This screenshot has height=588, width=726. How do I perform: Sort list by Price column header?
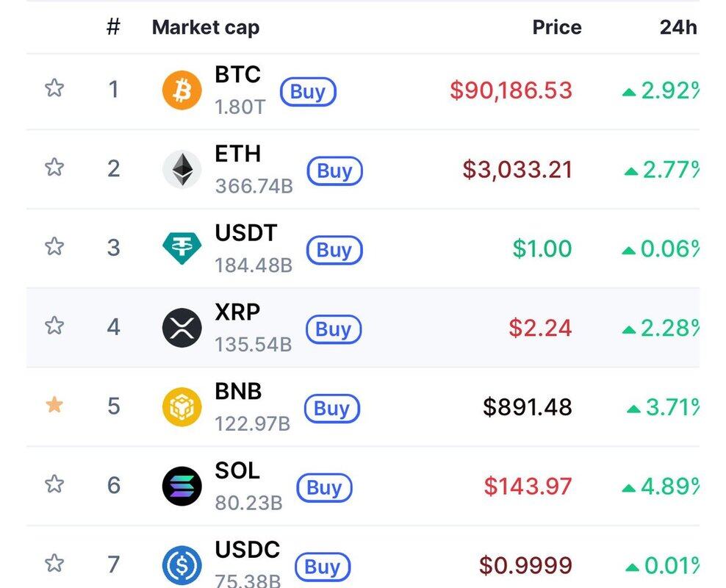tap(556, 28)
